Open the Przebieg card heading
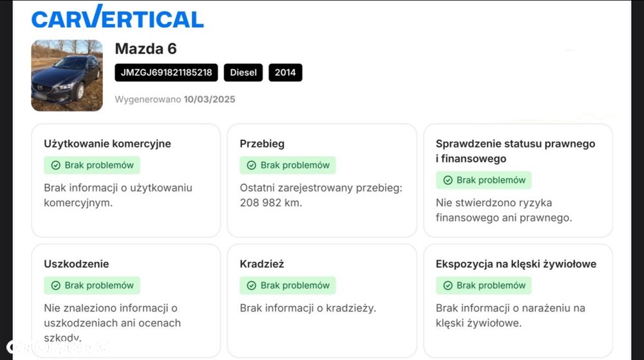 [x=262, y=144]
